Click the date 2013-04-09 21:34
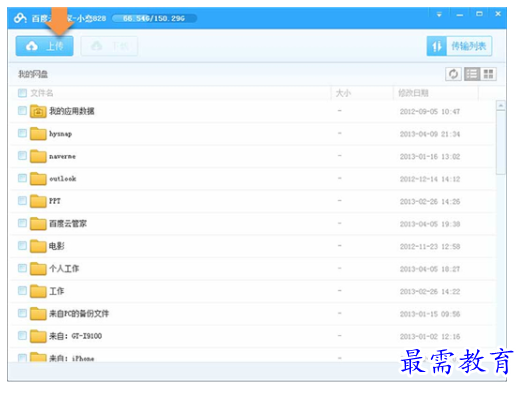Image resolution: width=522 pixels, height=393 pixels. point(430,134)
